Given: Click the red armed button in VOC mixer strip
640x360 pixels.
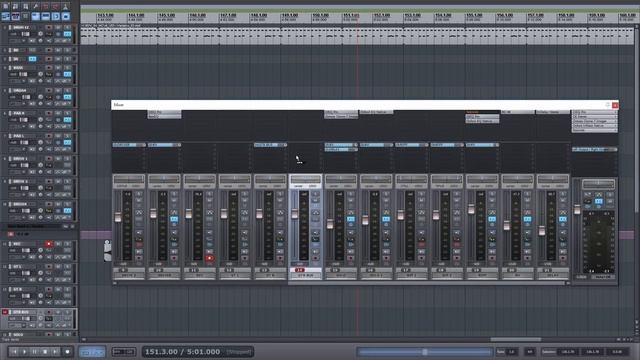Looking at the screenshot, I should pyautogui.click(x=209, y=258).
